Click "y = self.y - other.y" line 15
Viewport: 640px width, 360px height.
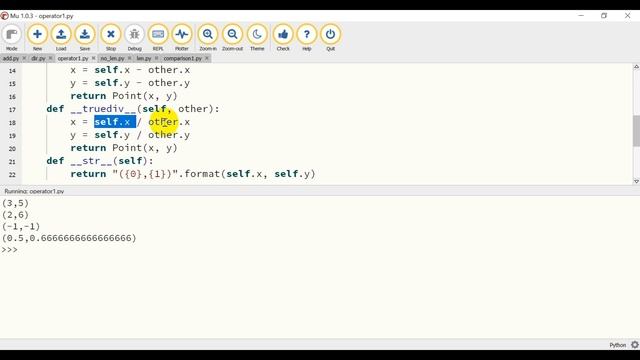point(130,83)
